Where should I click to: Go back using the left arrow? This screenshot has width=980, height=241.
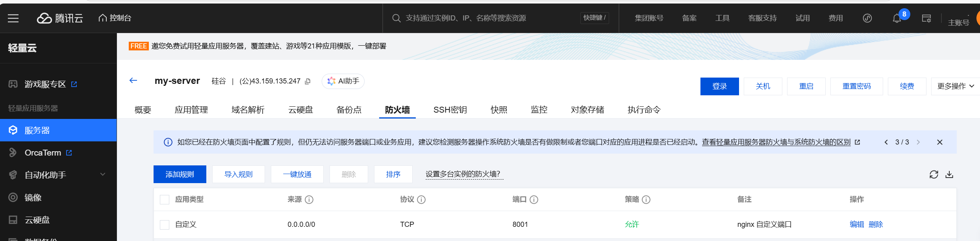[x=133, y=81]
